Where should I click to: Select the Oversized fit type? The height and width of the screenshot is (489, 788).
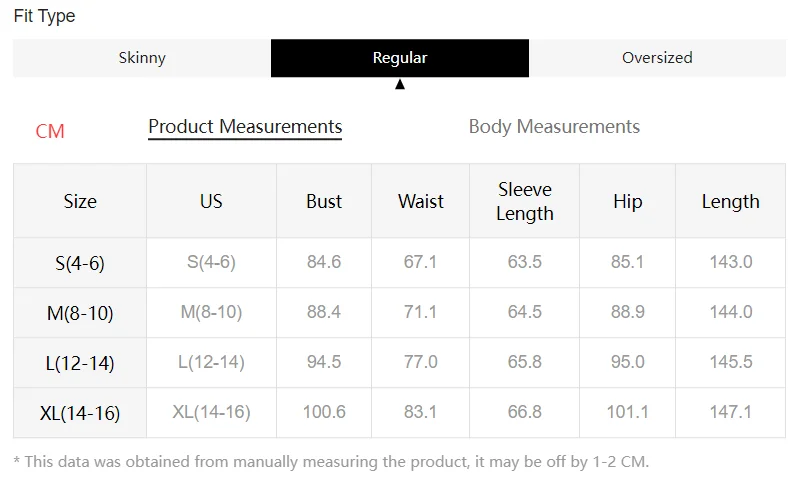click(657, 58)
